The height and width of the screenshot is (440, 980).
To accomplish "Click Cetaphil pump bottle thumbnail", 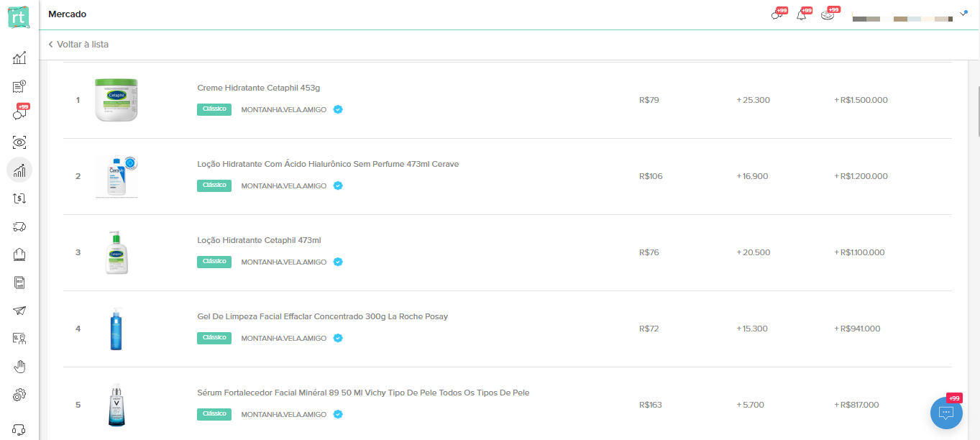I will tap(116, 252).
